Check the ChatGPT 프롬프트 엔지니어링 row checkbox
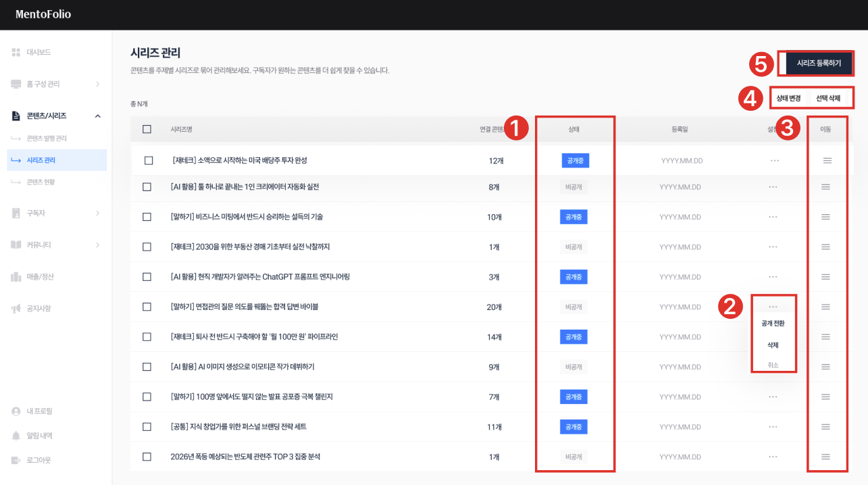Viewport: 868px width, 485px height. [x=147, y=277]
